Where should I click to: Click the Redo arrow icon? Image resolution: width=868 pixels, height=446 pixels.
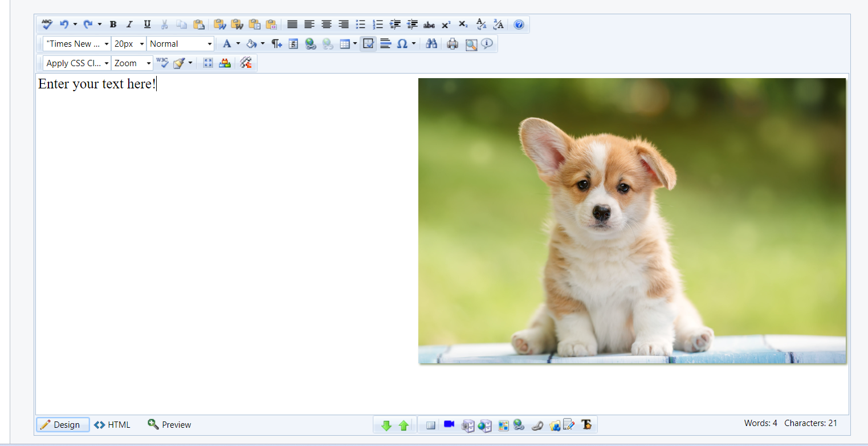coord(88,25)
